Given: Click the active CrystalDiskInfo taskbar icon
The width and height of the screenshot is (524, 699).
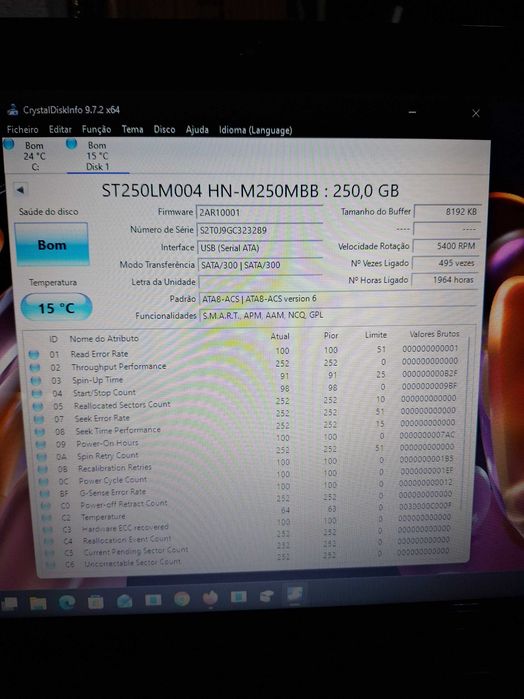Looking at the screenshot, I should pos(295,594).
